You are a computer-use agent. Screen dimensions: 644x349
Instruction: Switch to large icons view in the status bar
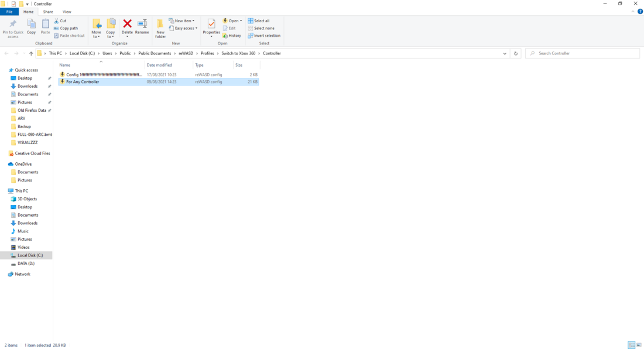point(638,345)
